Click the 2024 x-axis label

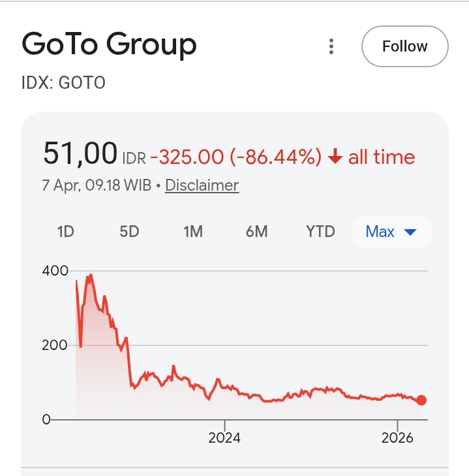pos(224,437)
